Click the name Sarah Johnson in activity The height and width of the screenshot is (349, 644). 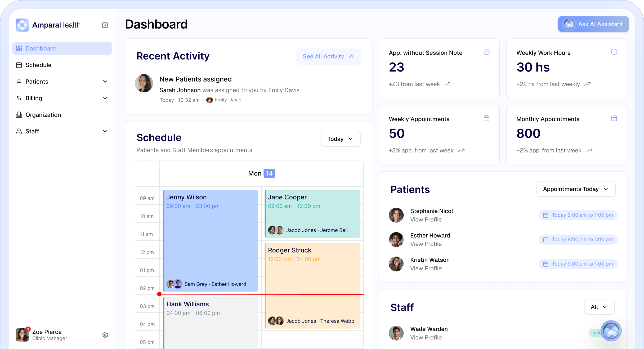tap(180, 90)
